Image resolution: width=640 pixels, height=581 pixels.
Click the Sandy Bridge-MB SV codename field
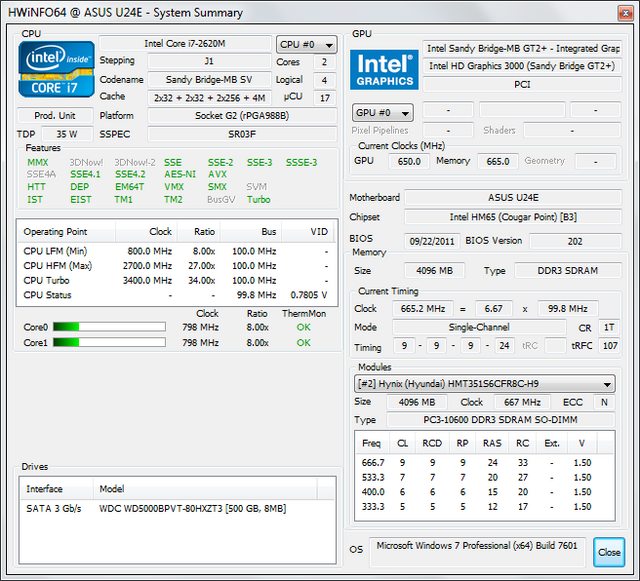click(209, 80)
